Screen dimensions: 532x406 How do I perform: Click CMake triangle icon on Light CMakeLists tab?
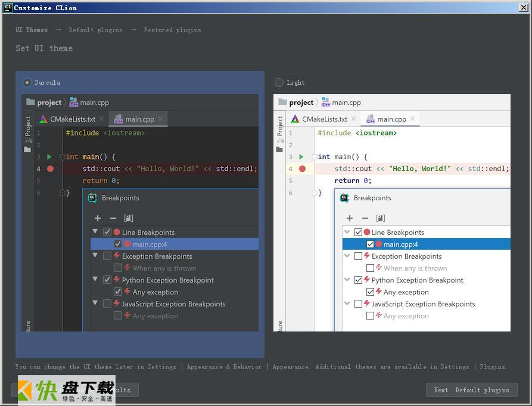pyautogui.click(x=295, y=119)
